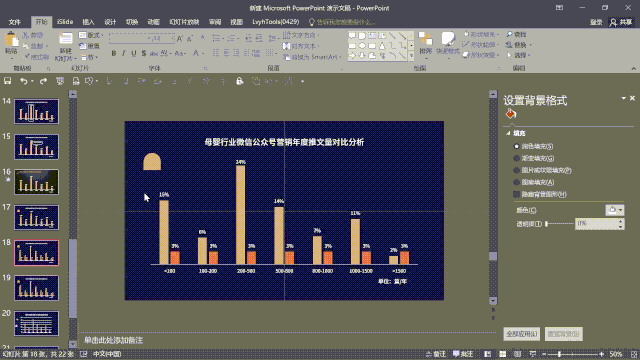Screen dimensions: 640x360
Task: Toggle Italic formatting
Action: coord(124,53)
